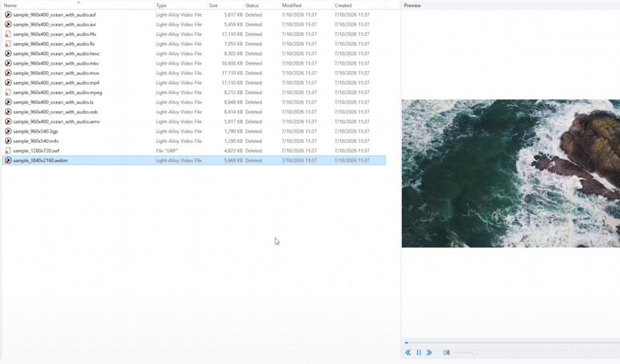Click the 8,212 KB size cell
Screen dimensions: 620x364
tap(233, 93)
